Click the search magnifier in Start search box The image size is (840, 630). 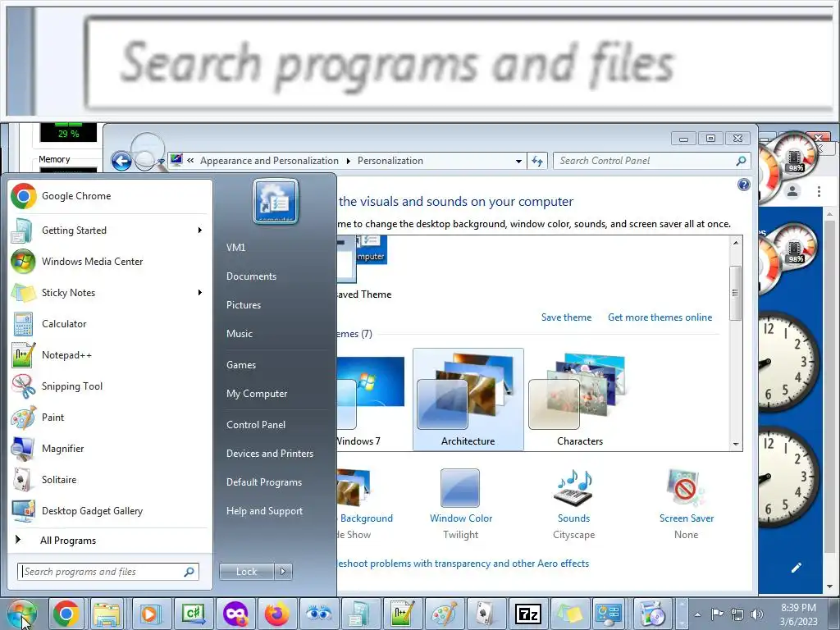pos(189,572)
